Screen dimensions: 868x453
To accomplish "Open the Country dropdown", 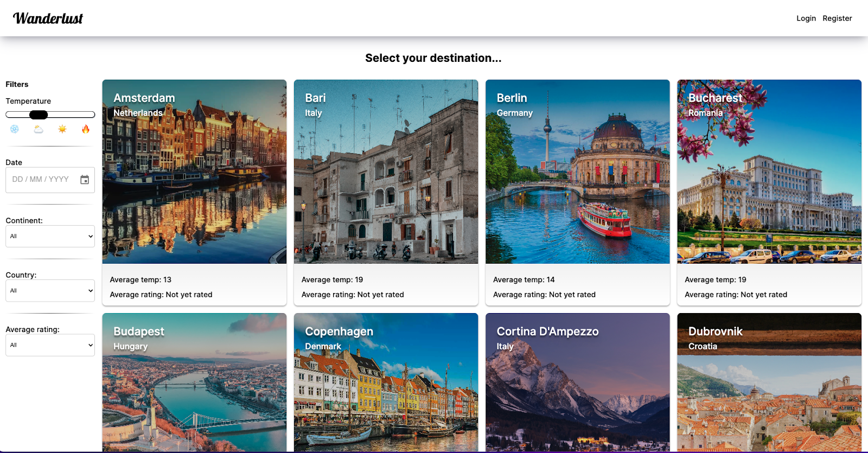I will click(x=50, y=291).
